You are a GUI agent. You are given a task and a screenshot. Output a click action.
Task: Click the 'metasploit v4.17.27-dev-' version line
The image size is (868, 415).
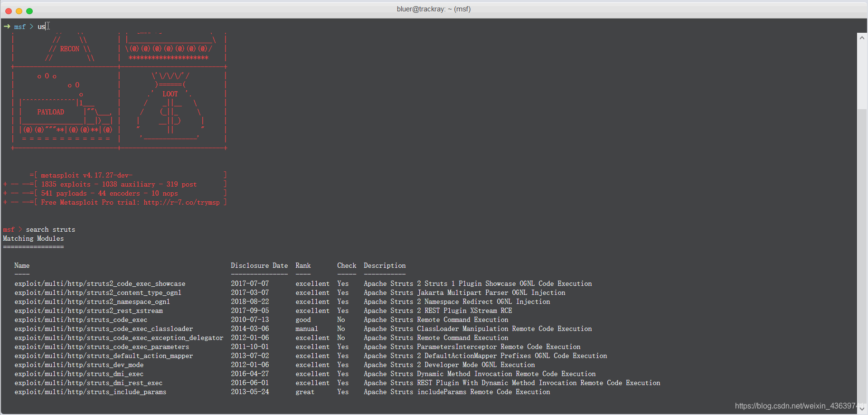[x=86, y=175]
